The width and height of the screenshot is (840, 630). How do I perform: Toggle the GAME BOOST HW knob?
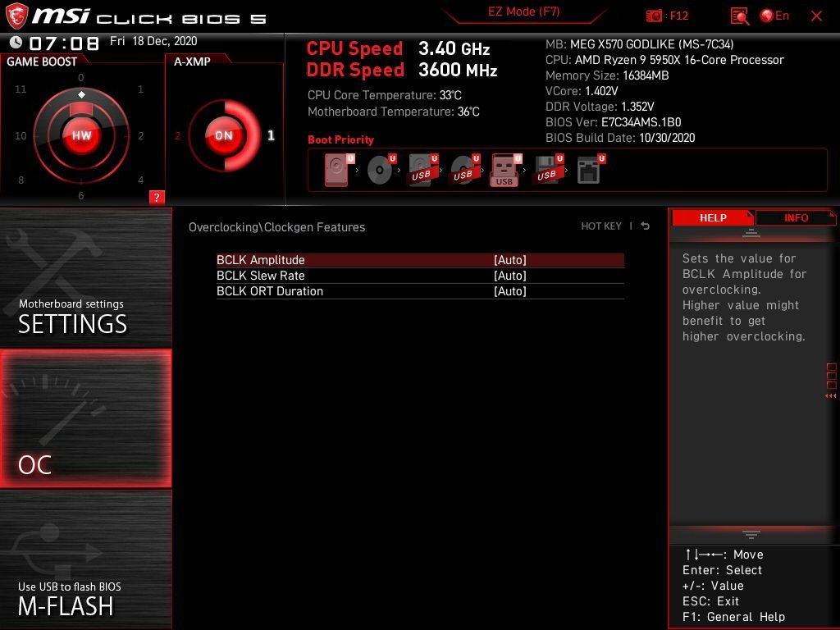click(81, 135)
